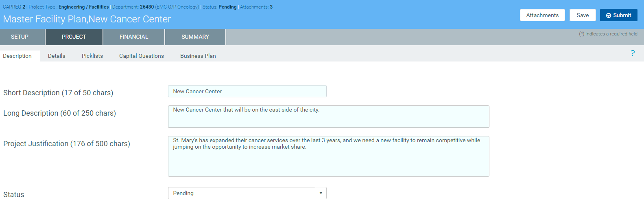
Task: Click the 'Attachments: 3' header info text
Action: 256,7
